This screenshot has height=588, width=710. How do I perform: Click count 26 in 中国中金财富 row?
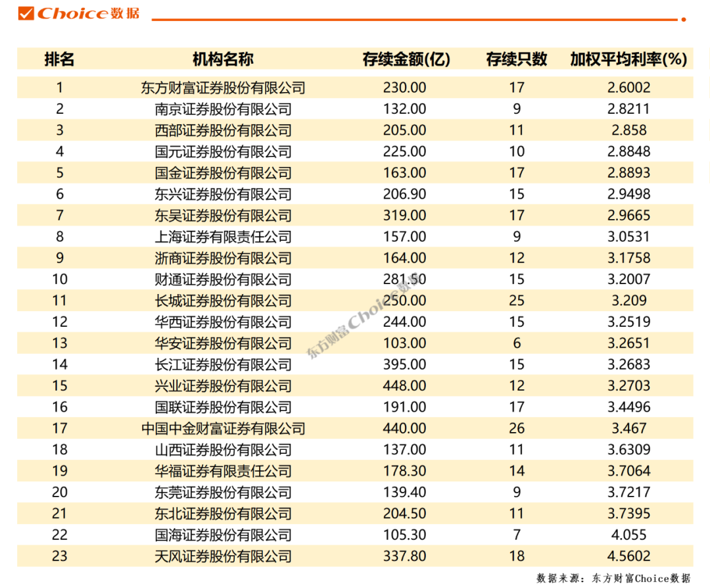[x=517, y=428]
